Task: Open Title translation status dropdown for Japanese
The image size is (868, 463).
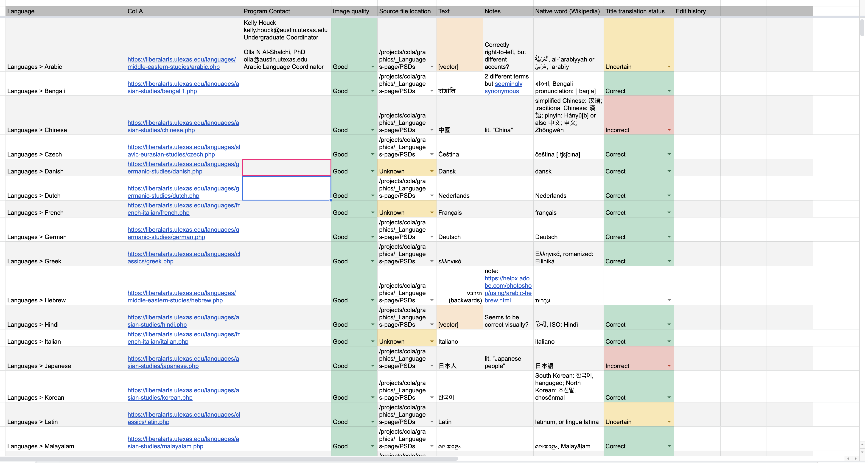Action: (669, 366)
